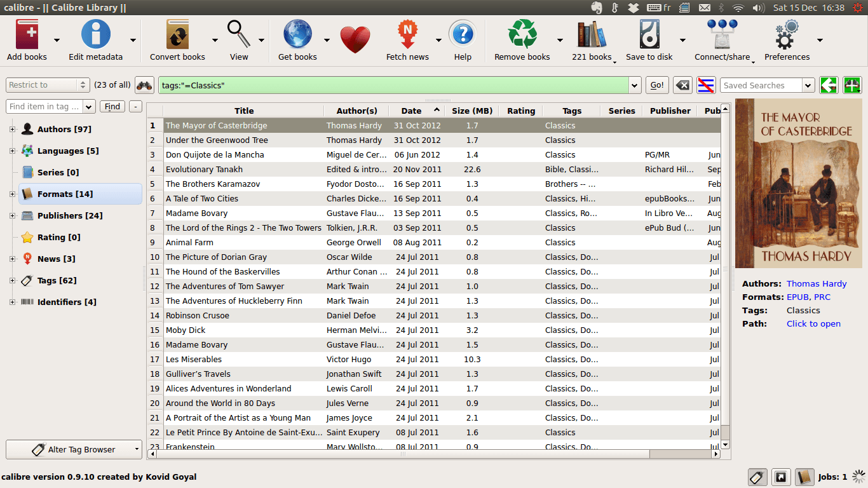This screenshot has height=488, width=868.
Task: Toggle the book details icon in status bar
Action: [804, 477]
